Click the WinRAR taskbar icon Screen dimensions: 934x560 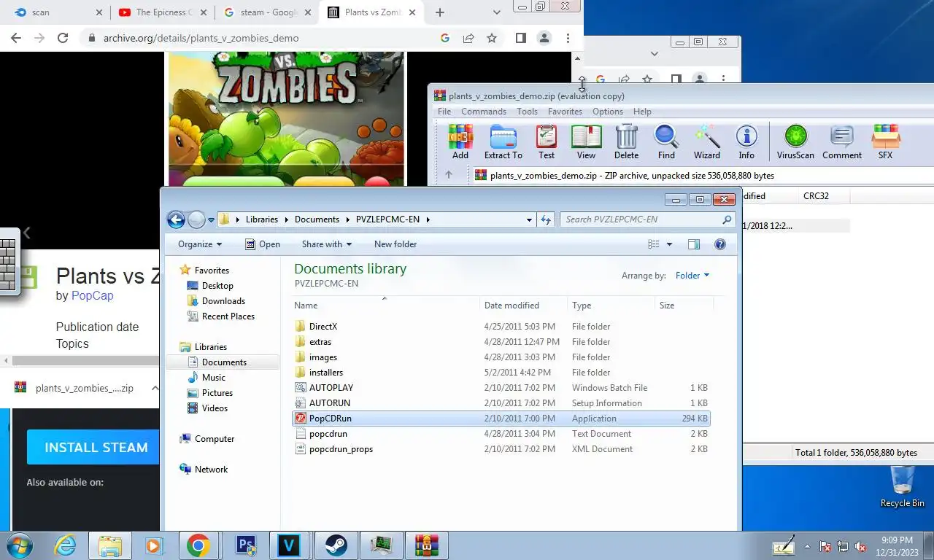(427, 545)
